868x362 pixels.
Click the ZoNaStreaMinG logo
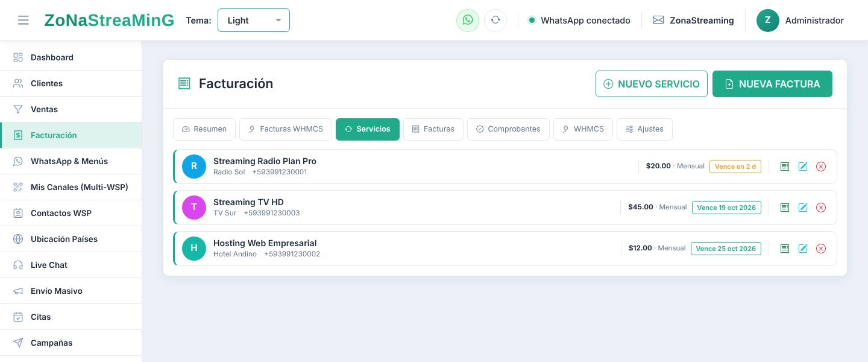click(109, 21)
